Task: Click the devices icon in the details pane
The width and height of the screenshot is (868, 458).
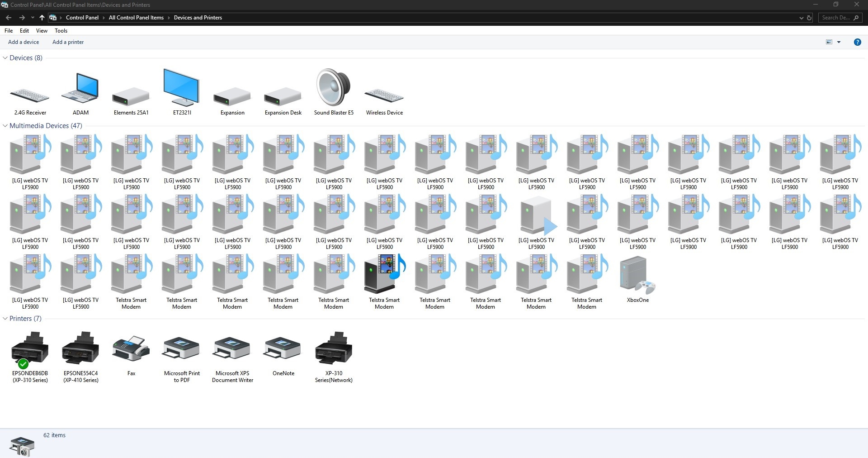Action: coord(22,446)
